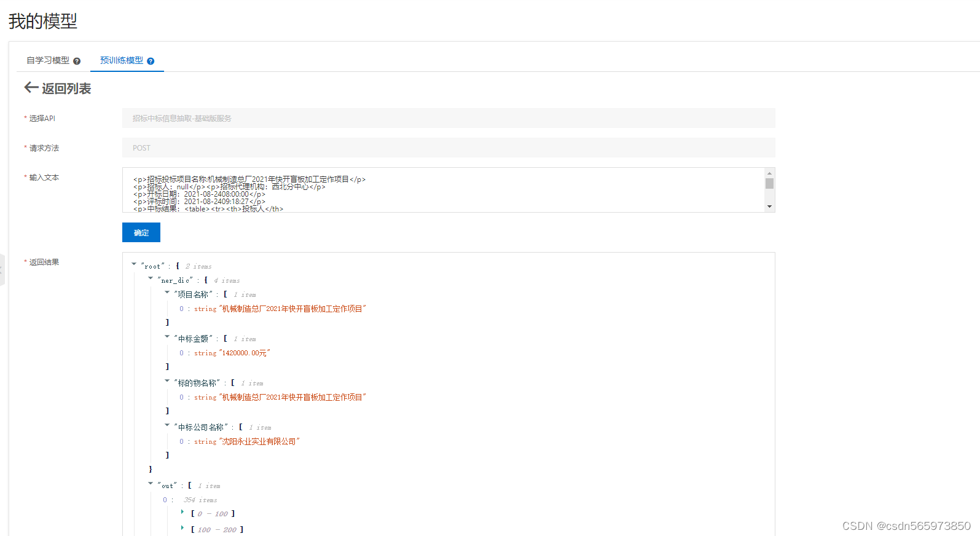Viewport: 980px width, 536px height.
Task: Click the textarea scrollbar thumb
Action: pyautogui.click(x=769, y=184)
